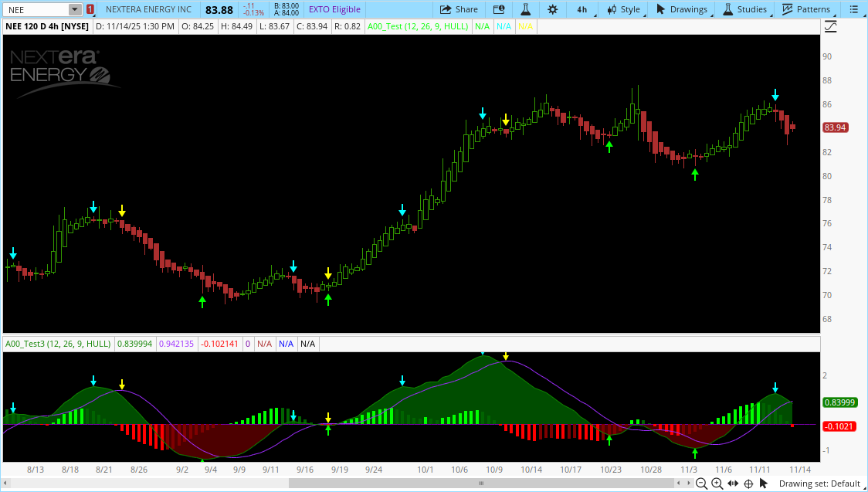Image resolution: width=868 pixels, height=492 pixels.
Task: Click the Share button
Action: (x=459, y=9)
